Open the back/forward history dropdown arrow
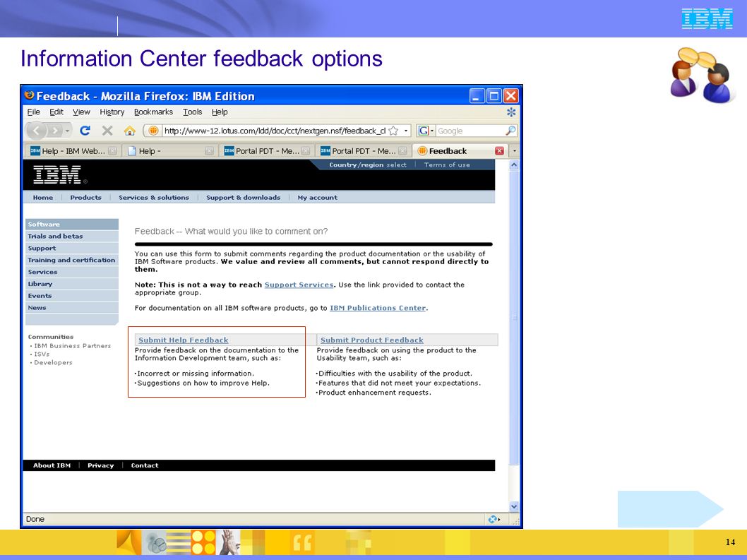 point(68,131)
